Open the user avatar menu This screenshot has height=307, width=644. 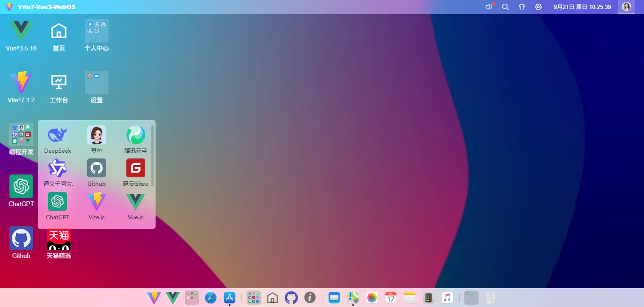(x=626, y=7)
